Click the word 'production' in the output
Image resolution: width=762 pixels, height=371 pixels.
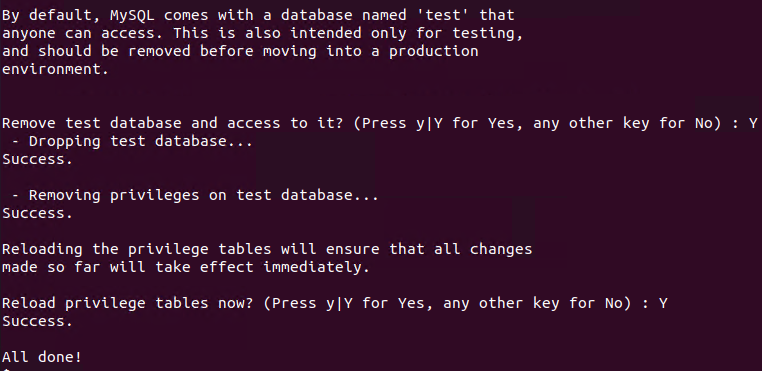433,52
